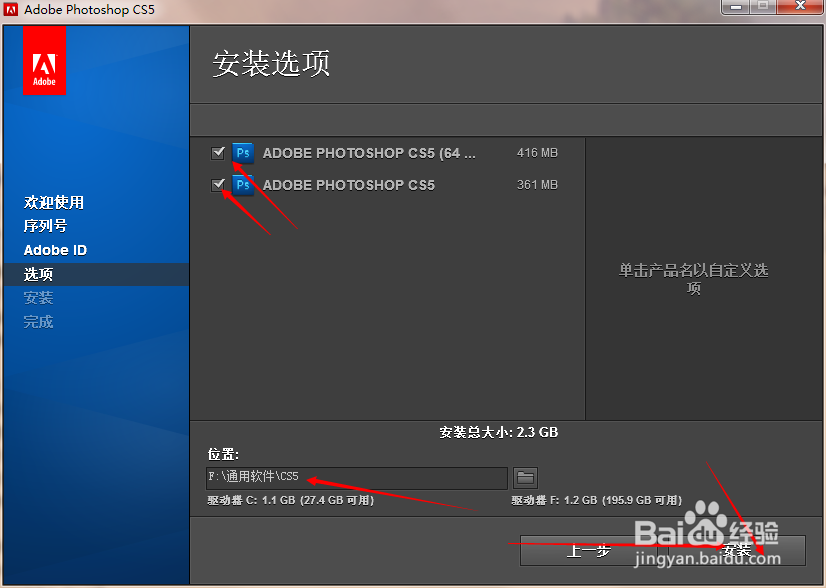Click the 驱动器 F: 1.2 GB status text

pyautogui.click(x=597, y=500)
